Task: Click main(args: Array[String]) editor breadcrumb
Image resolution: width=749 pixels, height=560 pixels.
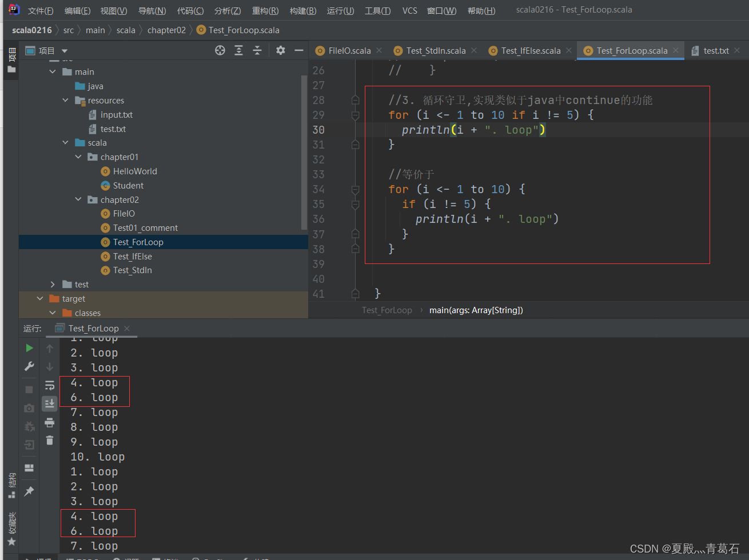Action: pos(476,310)
